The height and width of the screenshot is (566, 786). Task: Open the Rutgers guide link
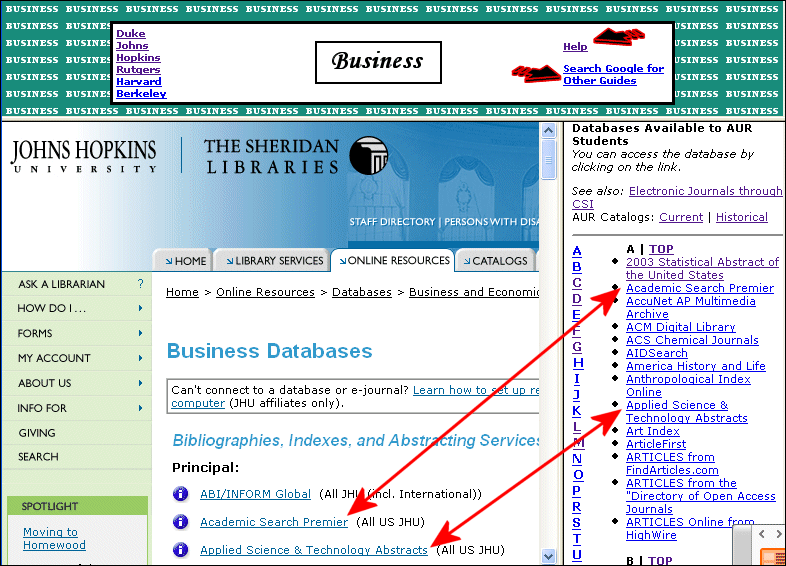(138, 70)
